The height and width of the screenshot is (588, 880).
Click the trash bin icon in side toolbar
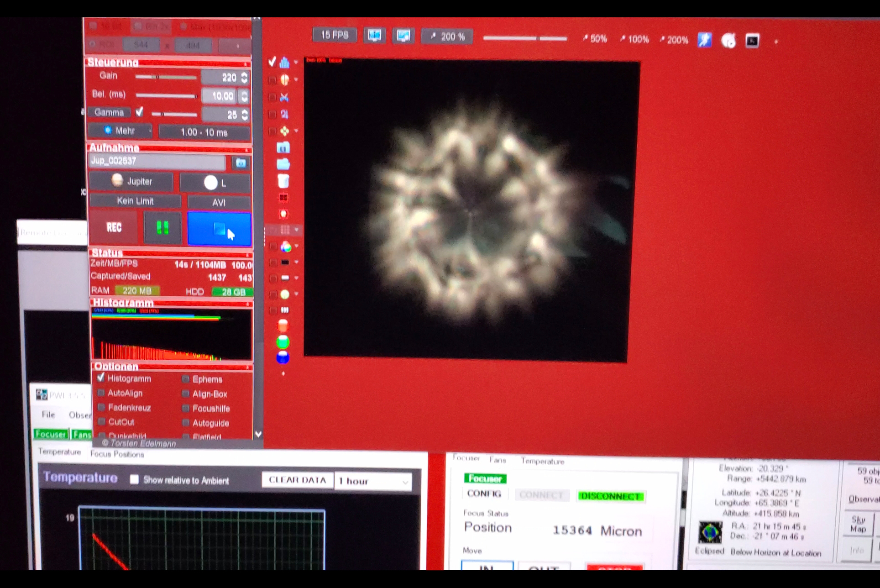(x=283, y=181)
